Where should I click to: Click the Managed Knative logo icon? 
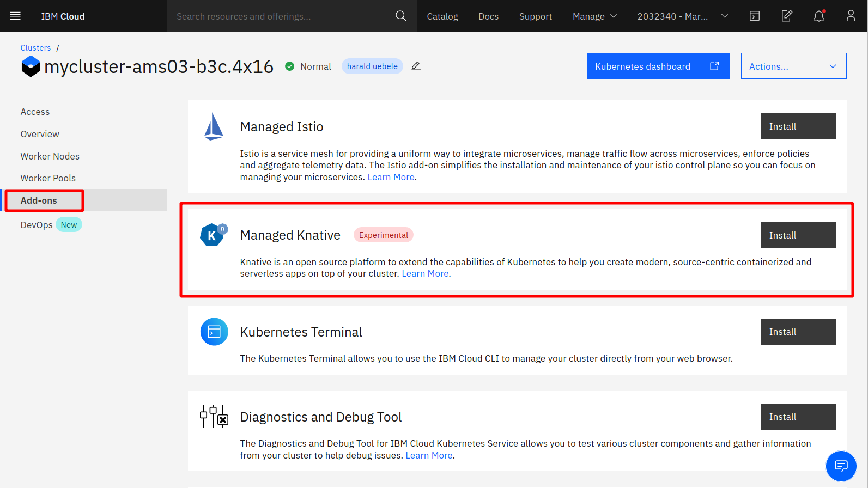click(x=214, y=235)
